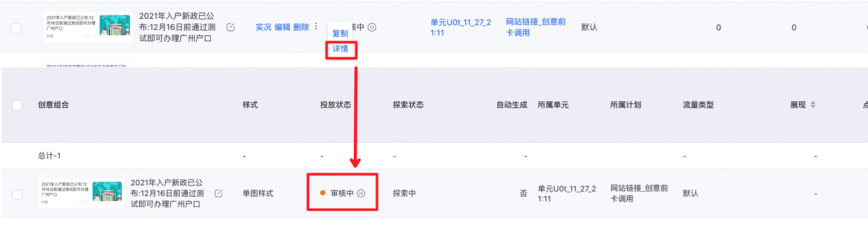This screenshot has height=232, width=868.
Task: Click the 删除 link
Action: [301, 27]
